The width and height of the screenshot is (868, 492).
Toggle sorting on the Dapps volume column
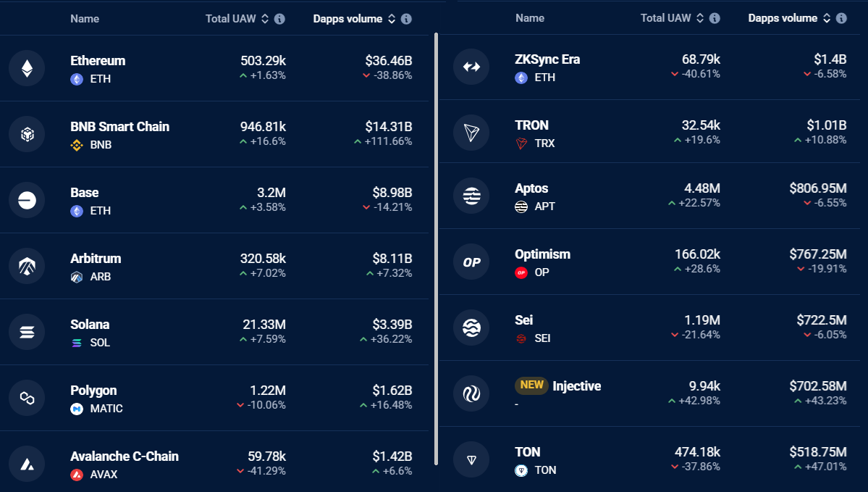pos(391,19)
